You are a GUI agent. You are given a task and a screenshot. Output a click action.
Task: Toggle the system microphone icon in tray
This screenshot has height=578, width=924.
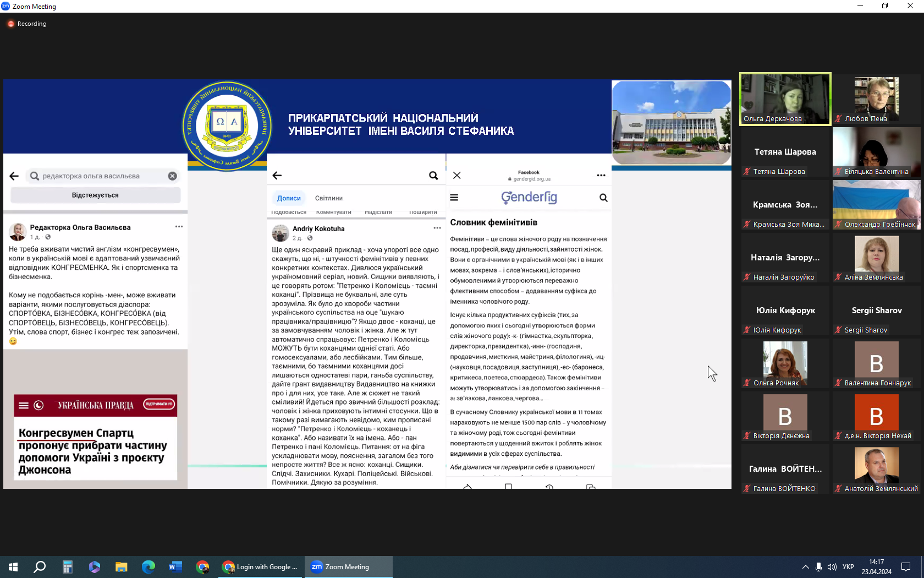point(818,567)
